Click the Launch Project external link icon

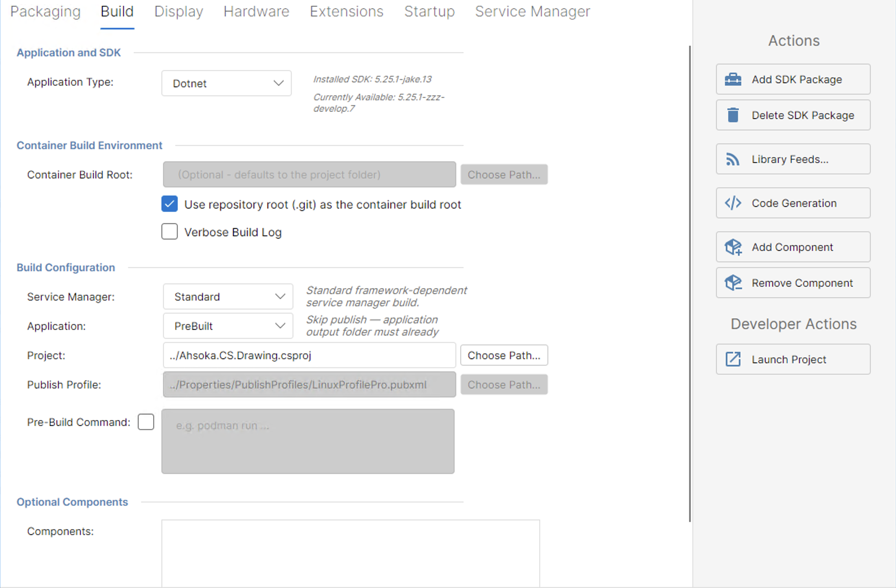pos(733,360)
